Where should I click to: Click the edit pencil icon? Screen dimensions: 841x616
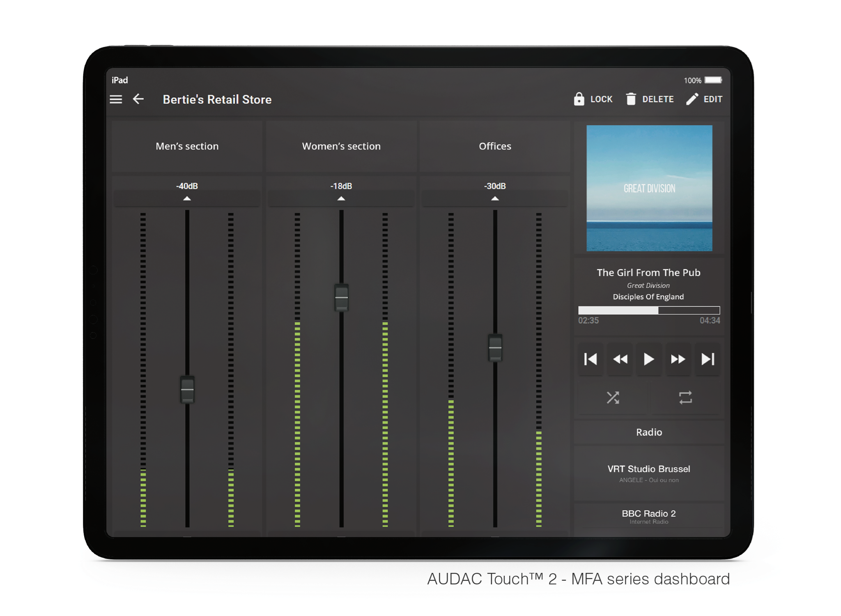[692, 99]
